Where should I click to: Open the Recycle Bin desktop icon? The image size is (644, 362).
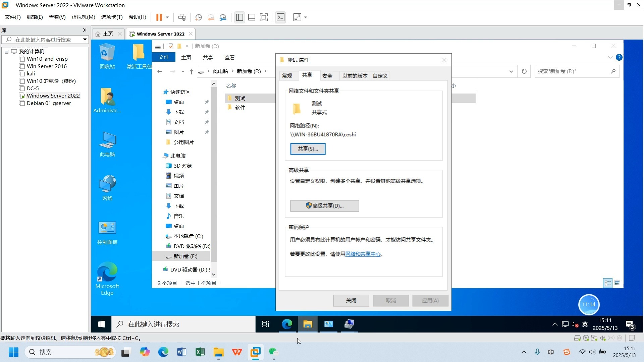click(x=107, y=56)
